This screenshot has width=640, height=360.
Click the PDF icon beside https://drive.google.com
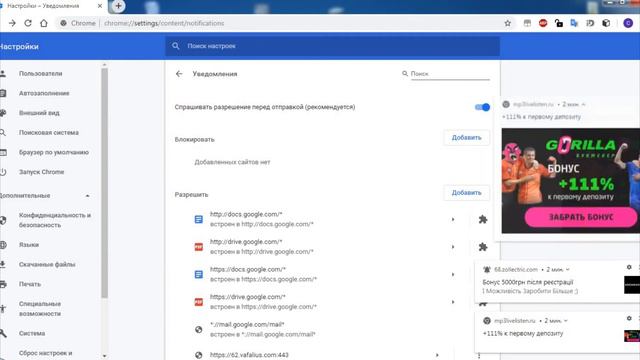pyautogui.click(x=198, y=302)
